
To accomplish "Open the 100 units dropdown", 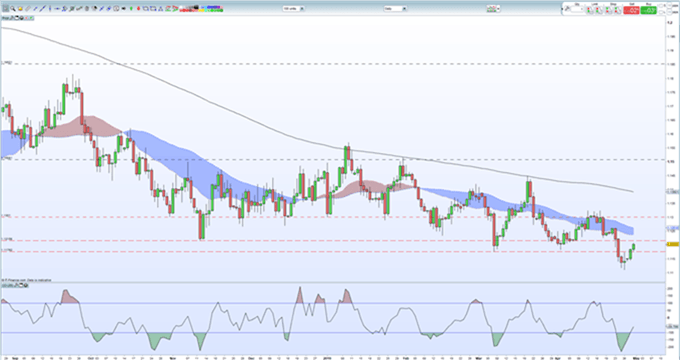I will [x=294, y=9].
